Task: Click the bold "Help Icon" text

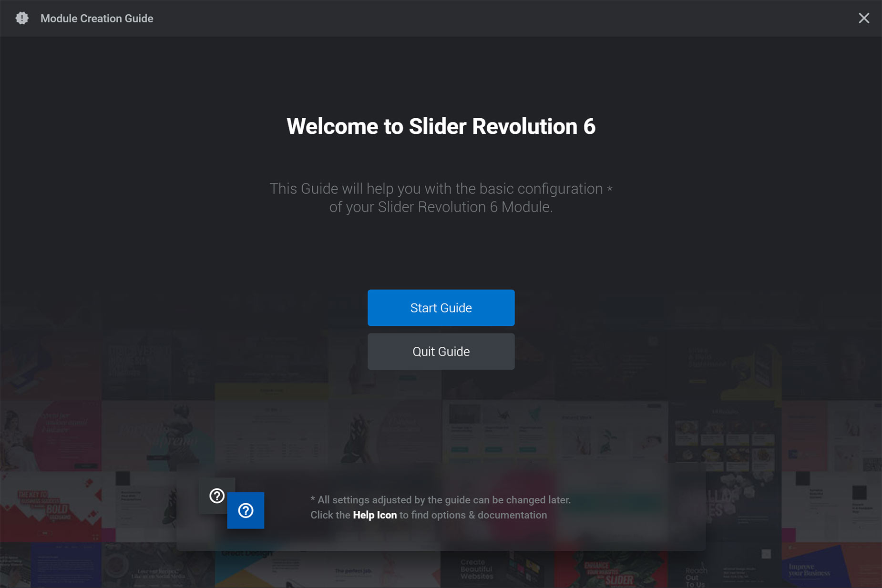Action: pos(375,515)
